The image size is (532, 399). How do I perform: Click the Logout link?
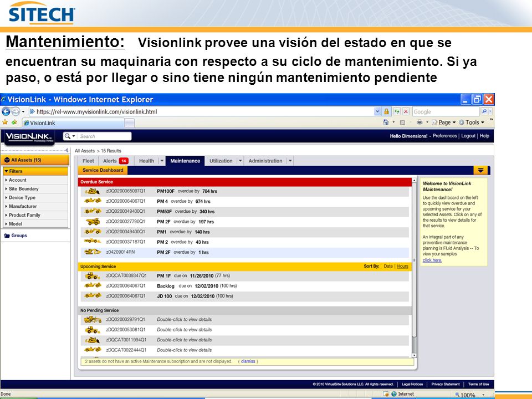pos(468,136)
